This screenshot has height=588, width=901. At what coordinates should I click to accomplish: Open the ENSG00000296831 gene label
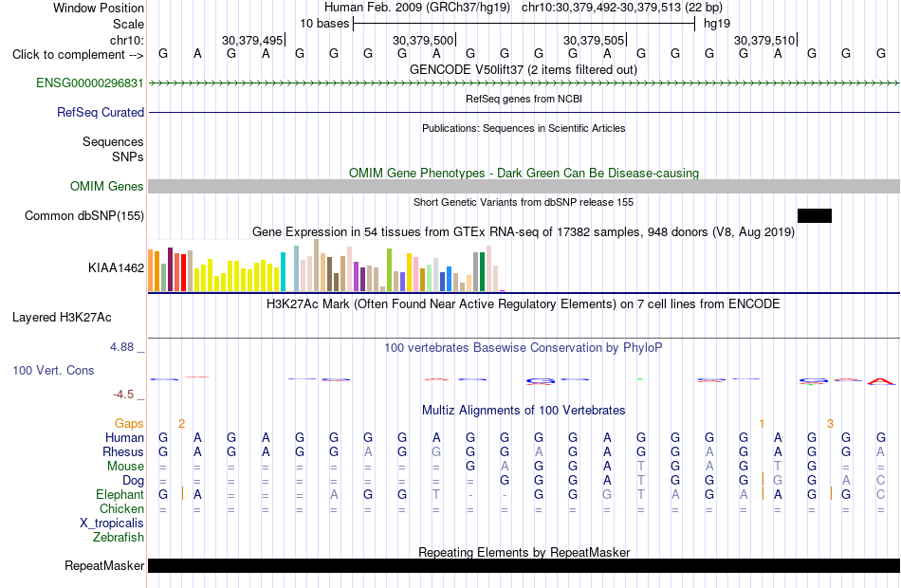[90, 83]
